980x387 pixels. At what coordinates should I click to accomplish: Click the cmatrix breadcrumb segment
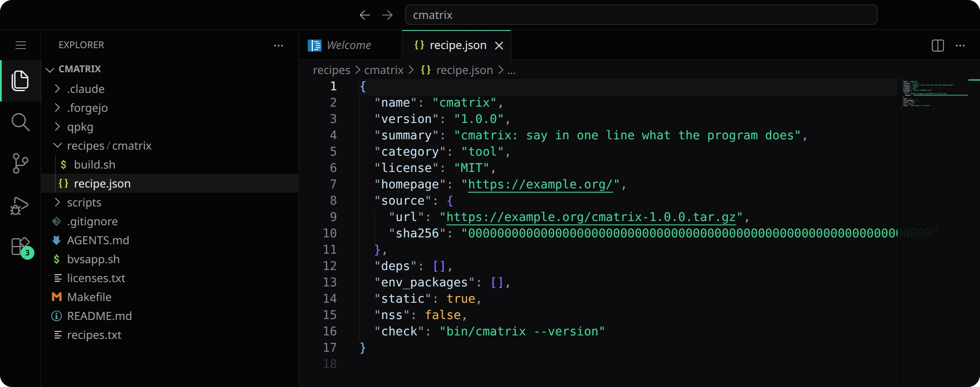click(x=384, y=70)
